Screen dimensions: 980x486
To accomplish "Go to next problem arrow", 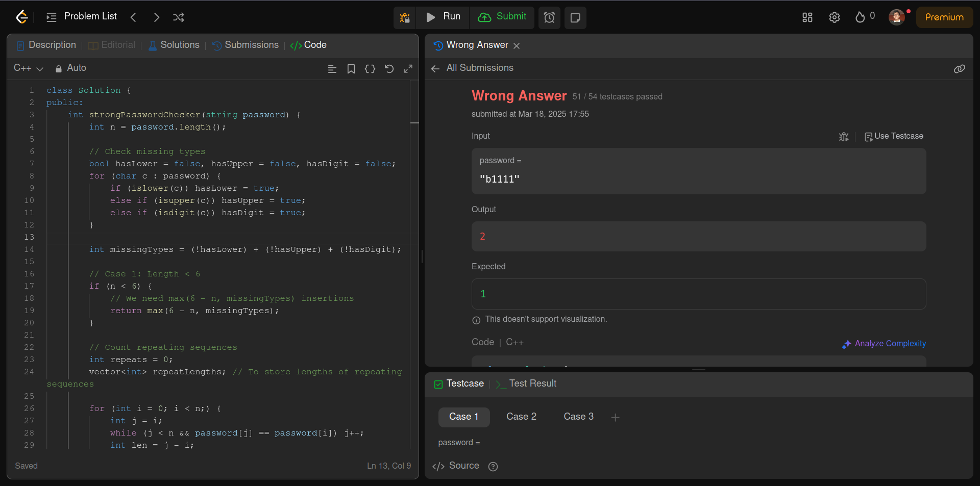I will (x=156, y=17).
